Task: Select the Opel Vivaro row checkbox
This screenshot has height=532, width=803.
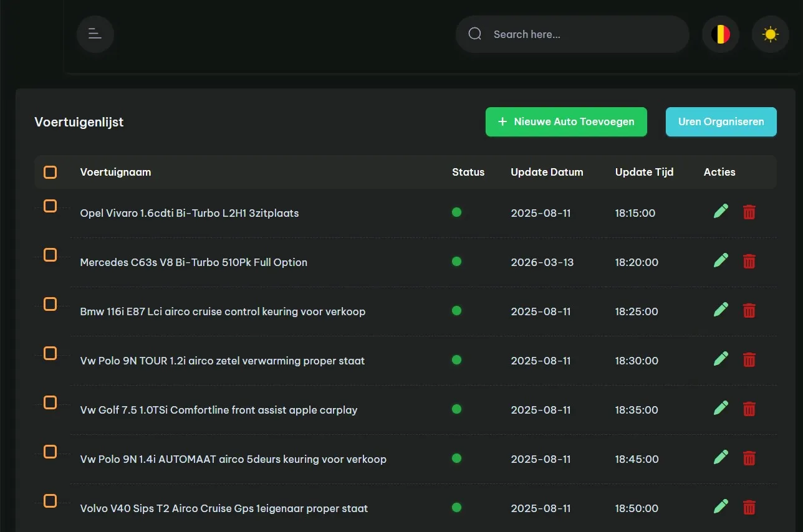Action: pos(50,206)
